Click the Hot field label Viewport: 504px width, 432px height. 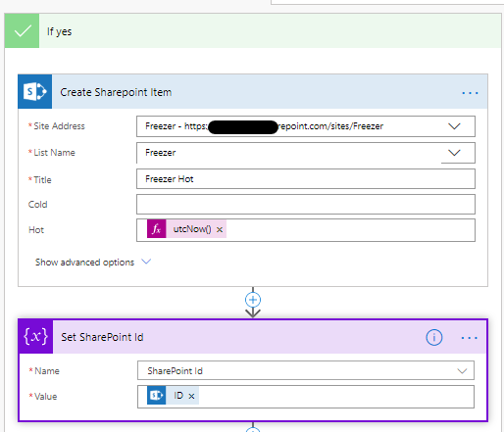point(36,230)
